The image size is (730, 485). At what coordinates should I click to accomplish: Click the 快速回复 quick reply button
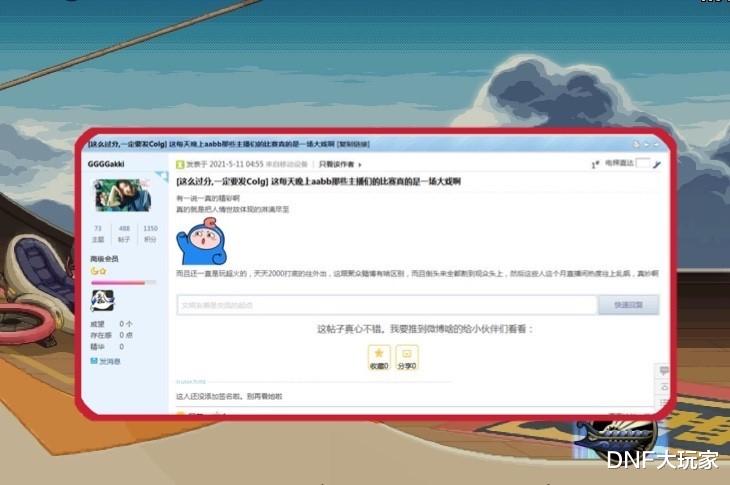(x=629, y=305)
